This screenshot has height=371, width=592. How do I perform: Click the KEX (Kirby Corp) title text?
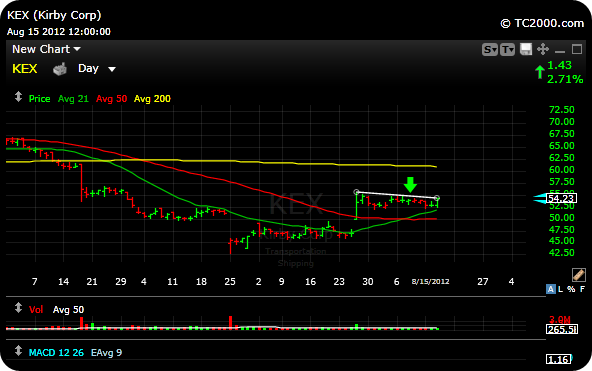pos(54,15)
